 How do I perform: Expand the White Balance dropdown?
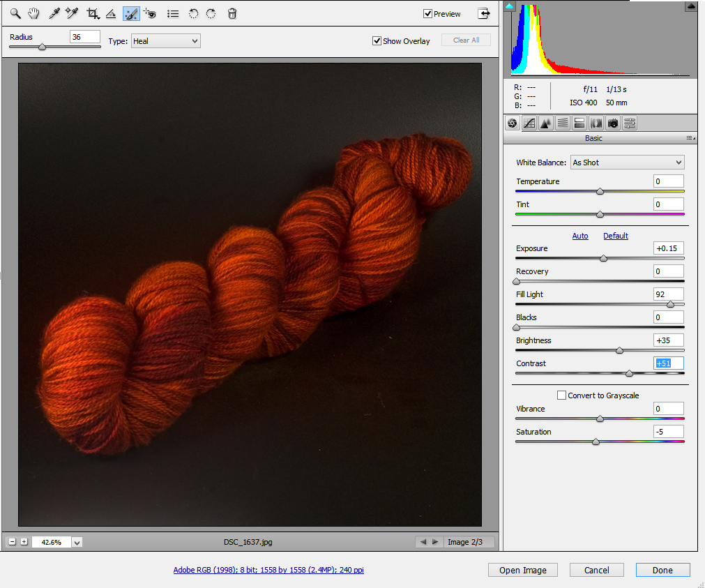coord(627,163)
